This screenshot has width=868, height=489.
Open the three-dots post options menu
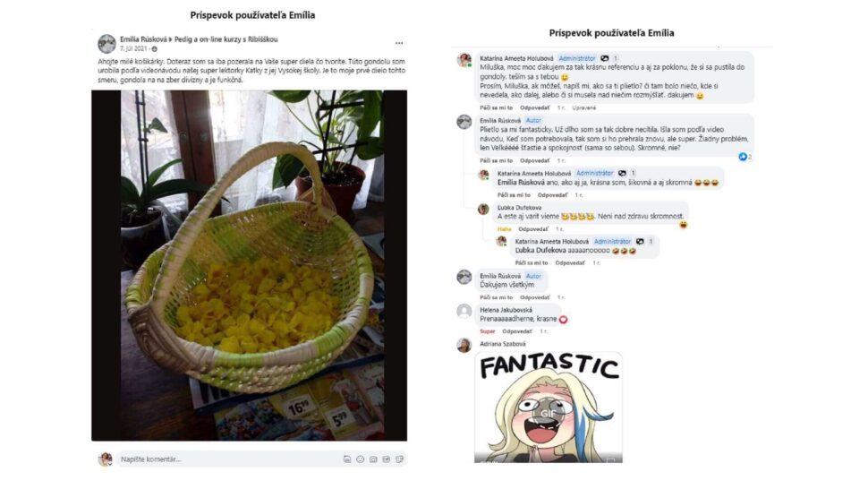399,43
